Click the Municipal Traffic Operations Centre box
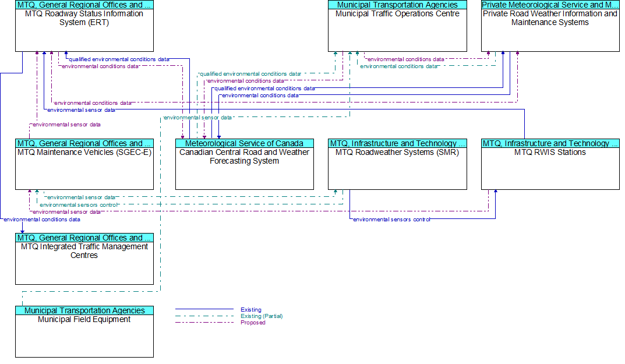 [x=397, y=26]
